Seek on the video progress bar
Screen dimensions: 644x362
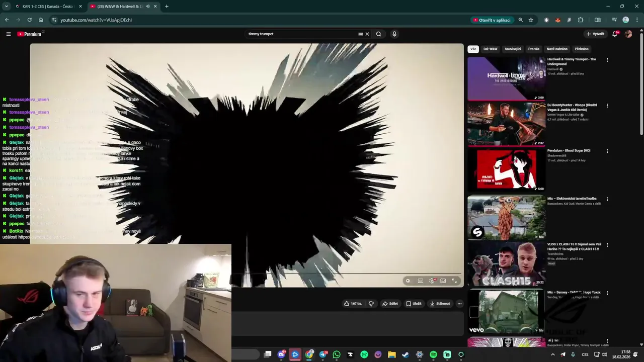click(x=347, y=274)
